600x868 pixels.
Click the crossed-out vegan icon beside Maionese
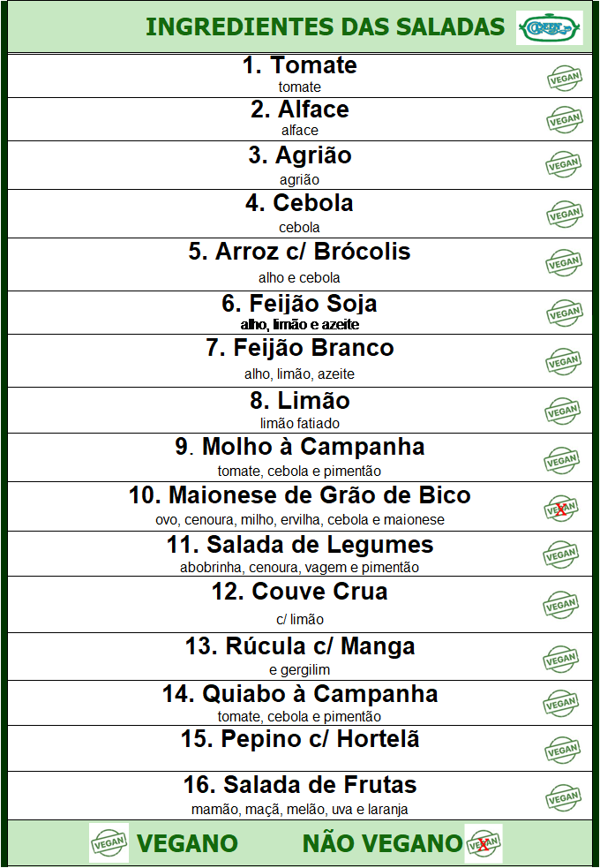[x=559, y=508]
